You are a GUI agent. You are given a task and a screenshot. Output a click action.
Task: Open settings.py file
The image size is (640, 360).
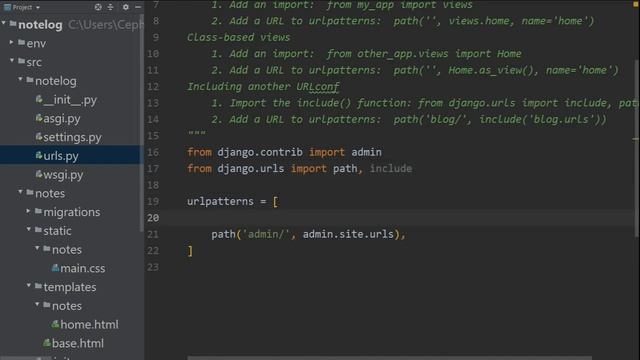click(72, 138)
